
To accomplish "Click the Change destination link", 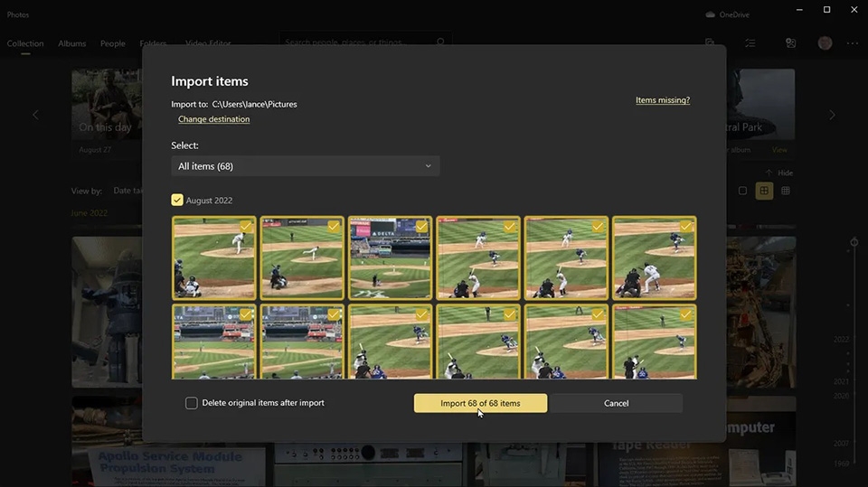I will click(213, 119).
